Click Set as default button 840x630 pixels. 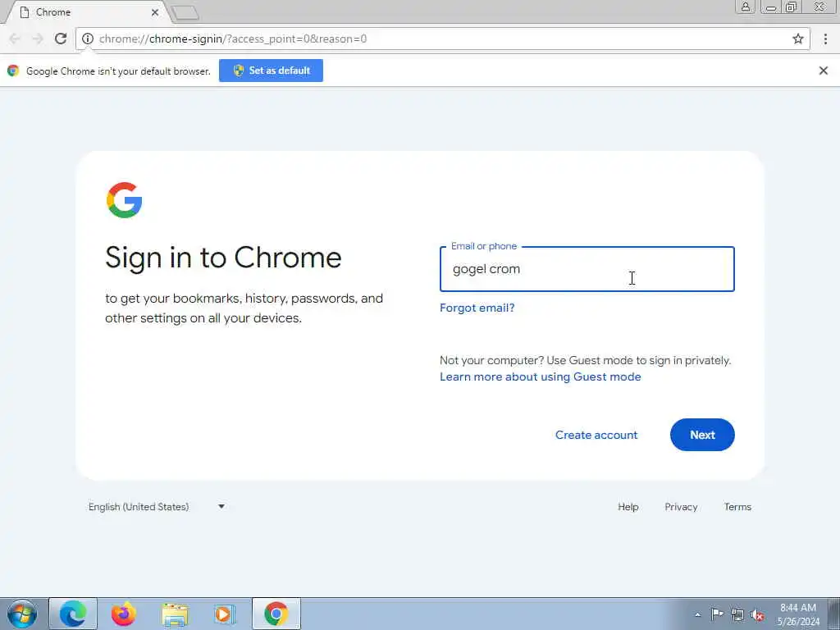[271, 71]
